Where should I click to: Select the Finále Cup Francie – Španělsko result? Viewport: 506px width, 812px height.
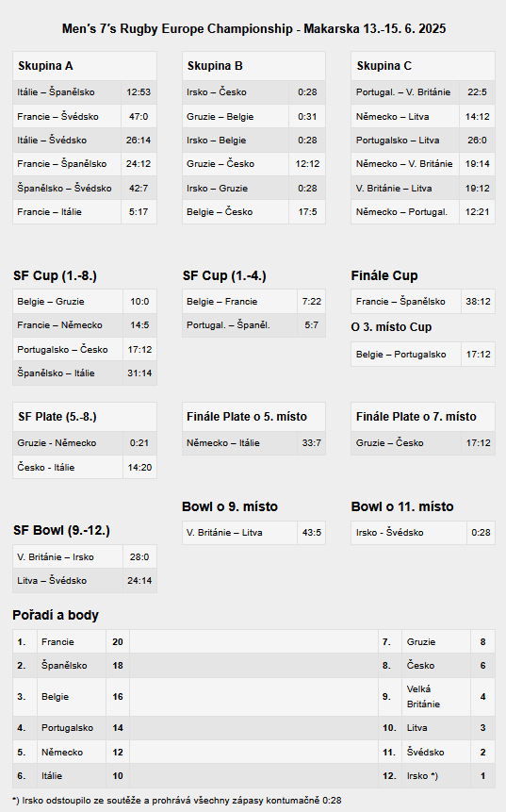pos(423,302)
